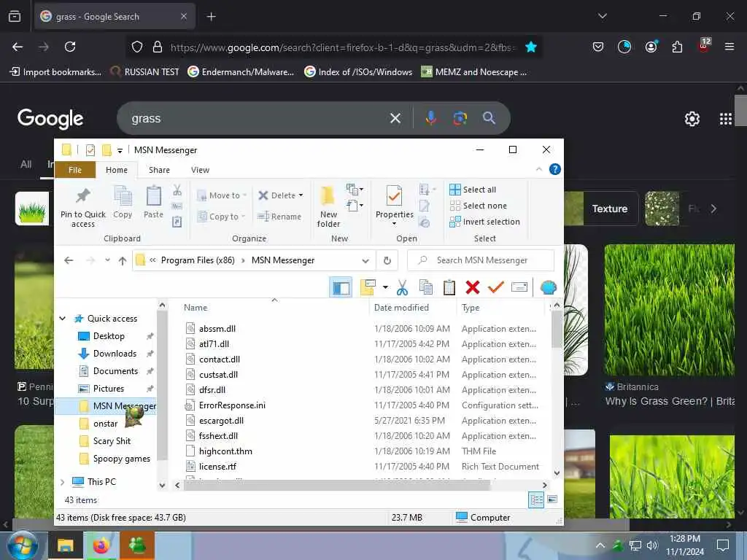Click Pocket save icon in Firefox

[598, 47]
